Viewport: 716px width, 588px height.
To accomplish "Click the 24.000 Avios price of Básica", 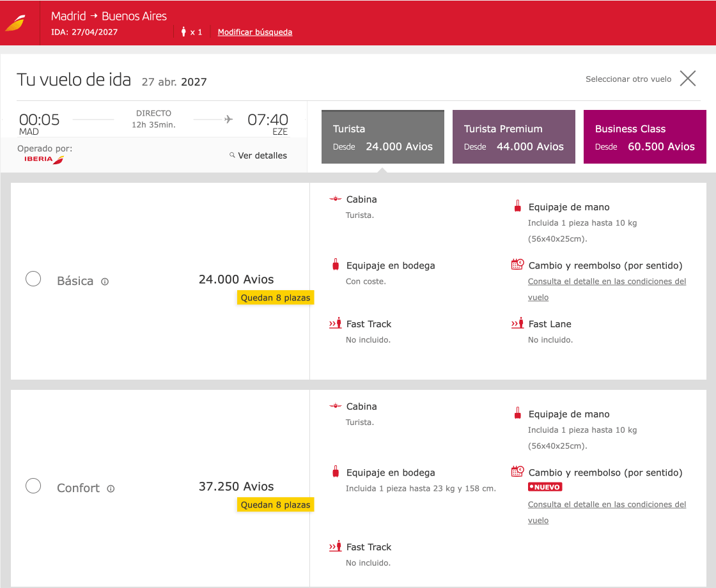I will [x=236, y=279].
